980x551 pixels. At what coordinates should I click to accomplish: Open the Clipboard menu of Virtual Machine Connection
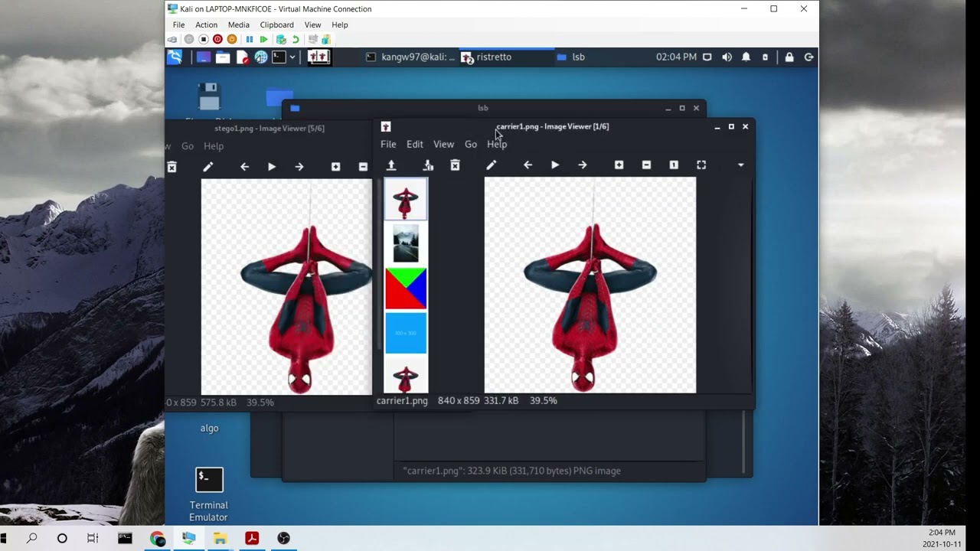(x=276, y=25)
